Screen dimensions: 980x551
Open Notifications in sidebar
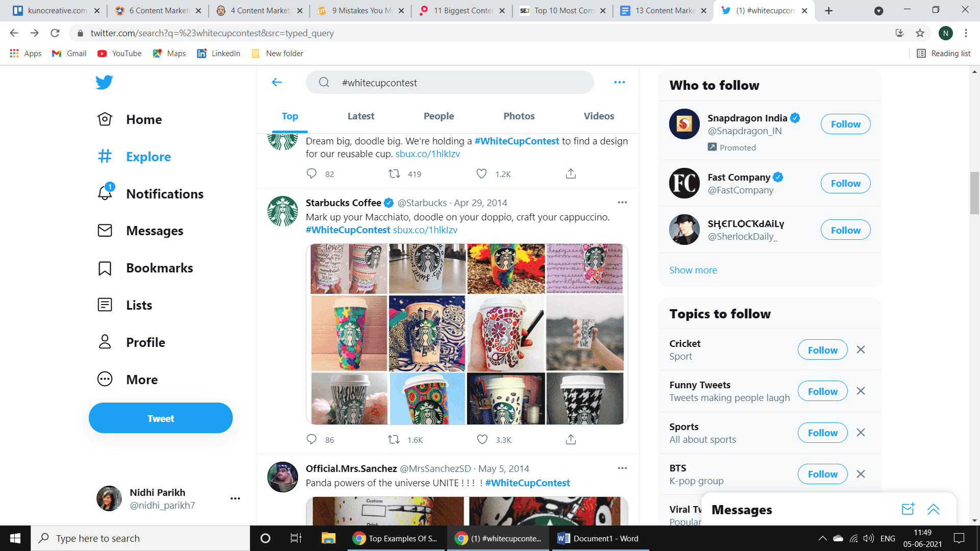point(150,194)
